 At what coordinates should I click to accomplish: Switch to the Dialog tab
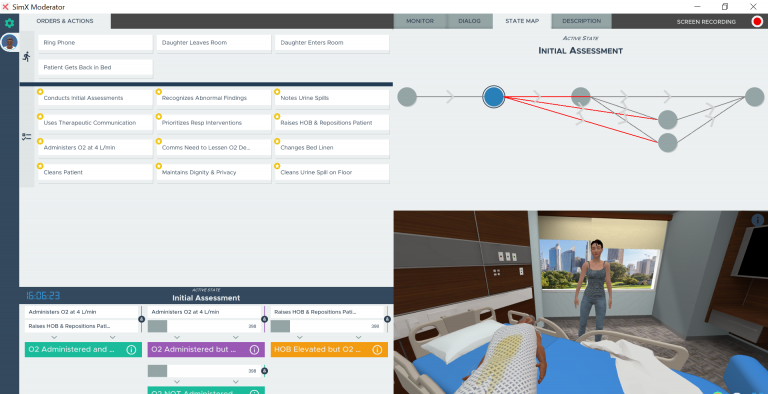click(469, 21)
